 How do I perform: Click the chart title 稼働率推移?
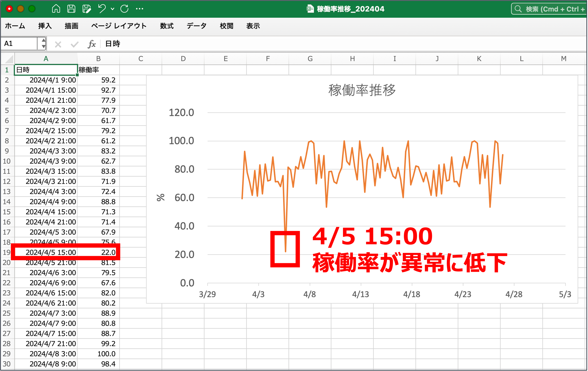point(362,90)
